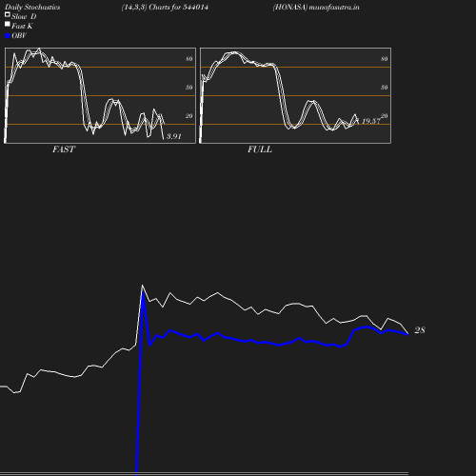Click the 'OBV' legend label
This screenshot has width=476, height=476.
pos(19,35)
